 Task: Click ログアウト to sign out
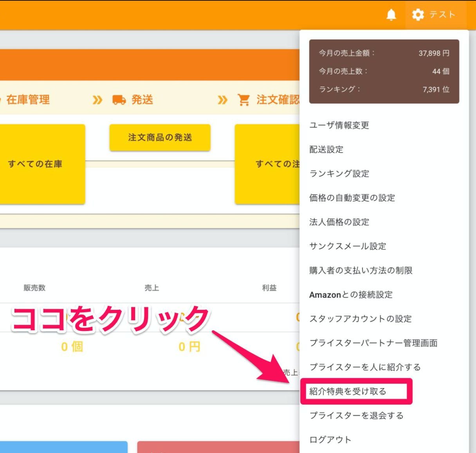(x=330, y=440)
